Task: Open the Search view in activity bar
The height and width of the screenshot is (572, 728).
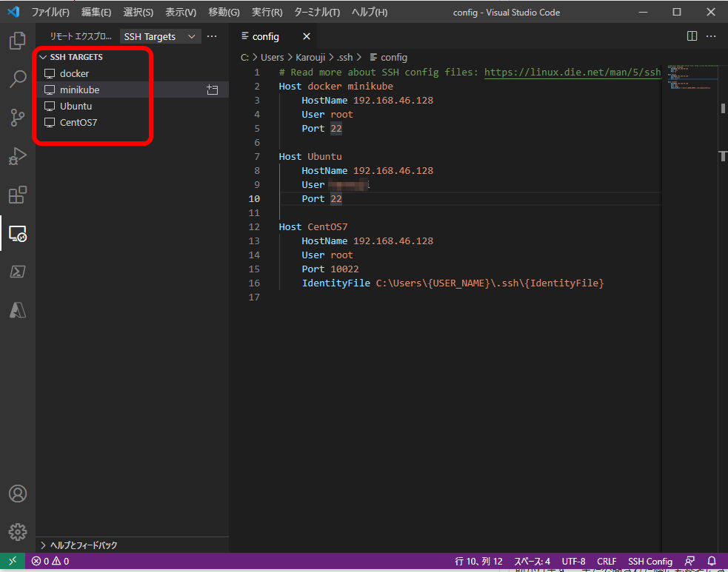Action: click(x=18, y=79)
